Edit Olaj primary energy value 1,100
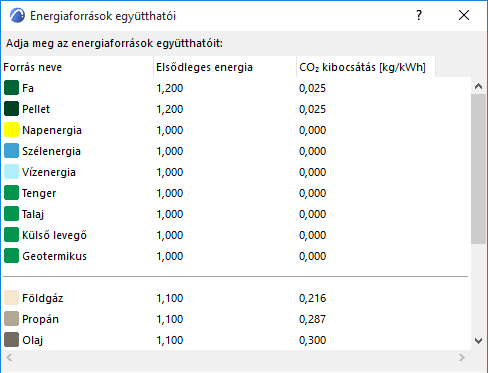The width and height of the screenshot is (488, 373). [170, 340]
